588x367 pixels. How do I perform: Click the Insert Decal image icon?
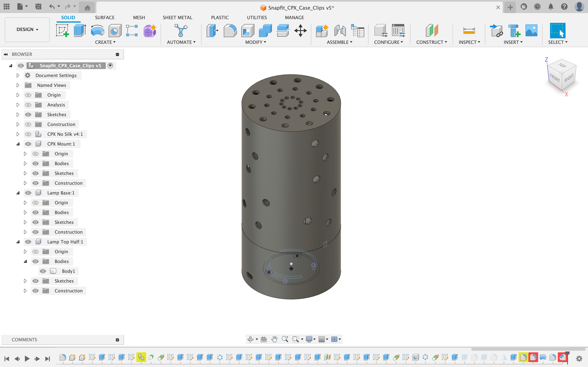[531, 31]
